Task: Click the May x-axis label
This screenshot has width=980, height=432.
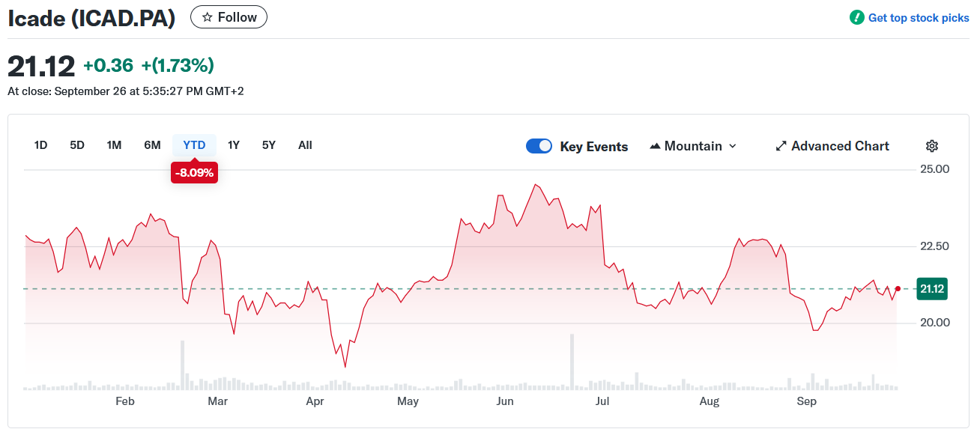Action: coord(408,402)
